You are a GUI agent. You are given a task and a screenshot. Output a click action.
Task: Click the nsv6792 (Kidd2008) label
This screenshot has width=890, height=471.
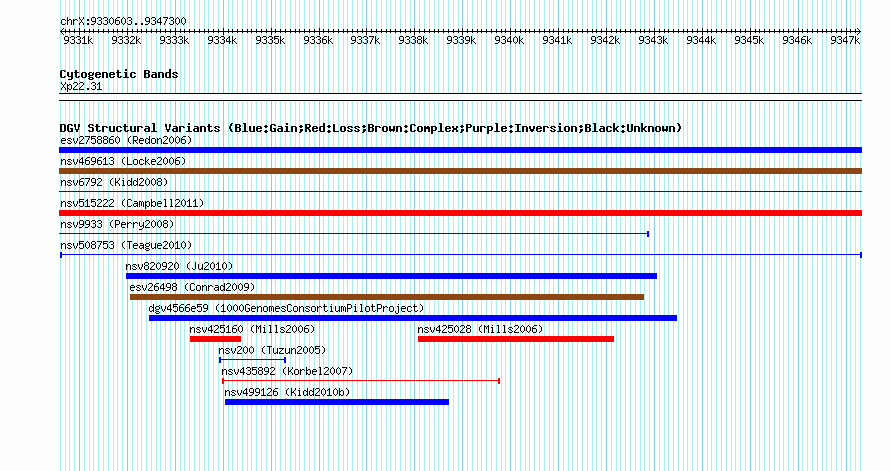click(114, 182)
